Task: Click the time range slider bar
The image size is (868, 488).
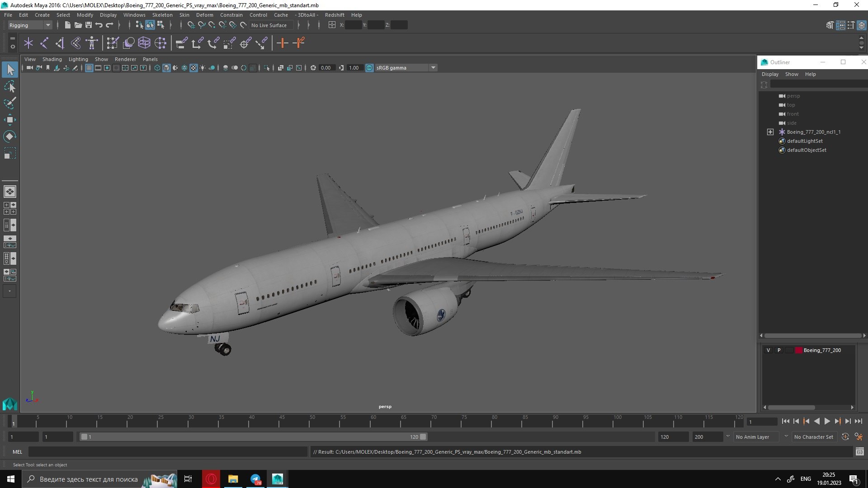Action: 253,437
